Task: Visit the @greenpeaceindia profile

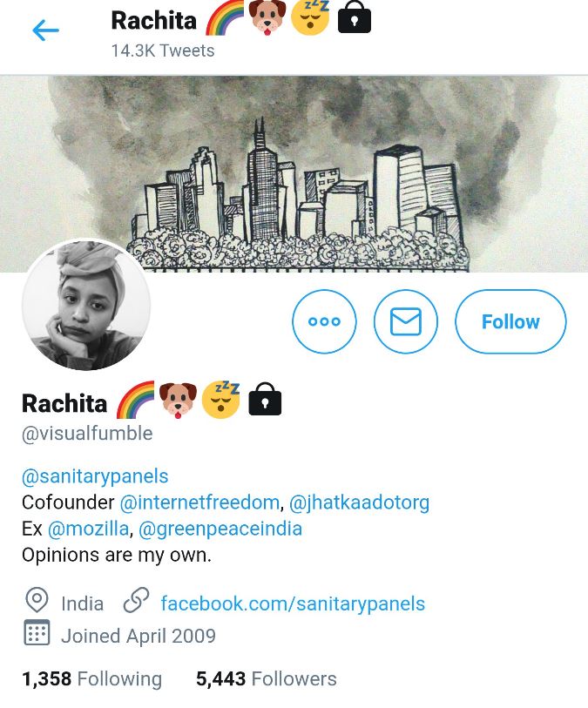Action: point(220,529)
